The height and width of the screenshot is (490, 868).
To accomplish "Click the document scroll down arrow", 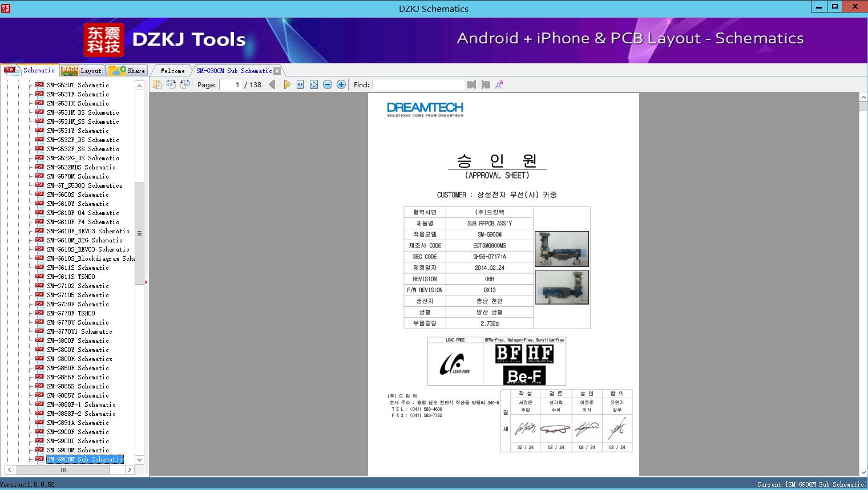I will (x=863, y=472).
